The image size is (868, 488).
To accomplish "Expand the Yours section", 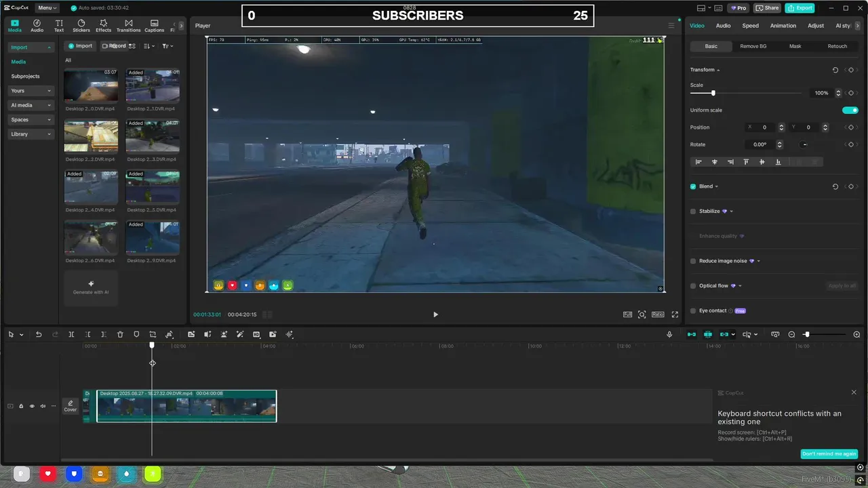I will [31, 91].
